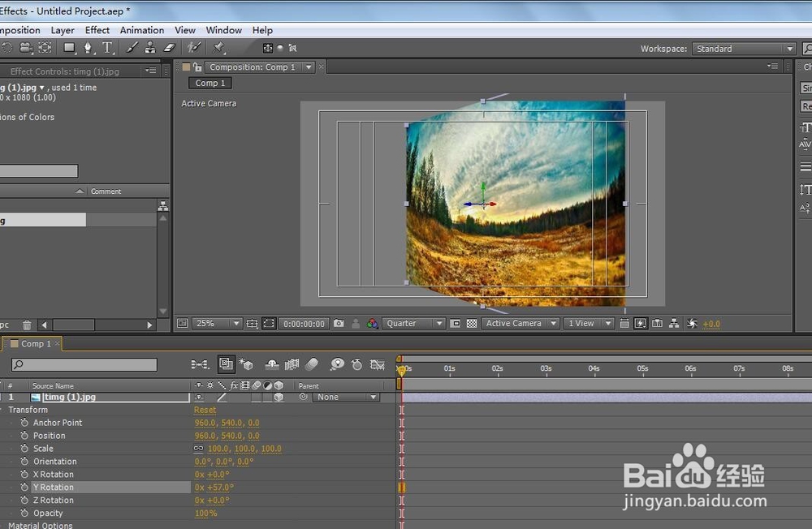Toggle Motion Blur switch in timeline
Image resolution: width=812 pixels, height=529 pixels.
(312, 364)
